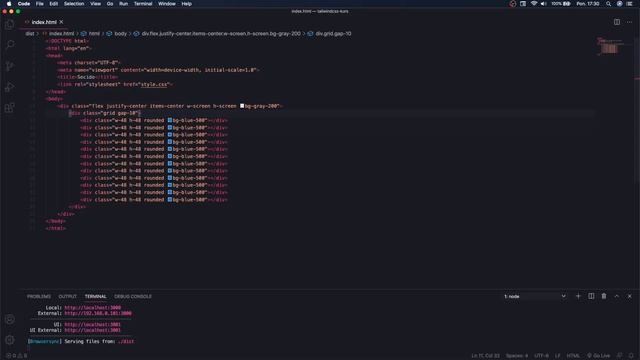Open the Run and Debug view

coord(9,87)
